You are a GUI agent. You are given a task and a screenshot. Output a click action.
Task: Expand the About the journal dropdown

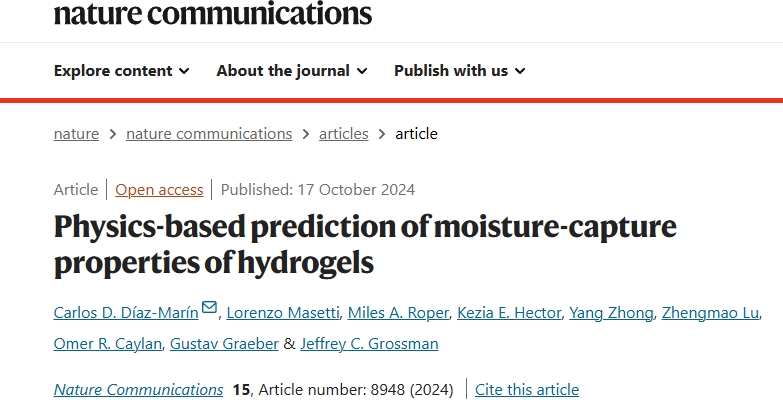pos(292,71)
